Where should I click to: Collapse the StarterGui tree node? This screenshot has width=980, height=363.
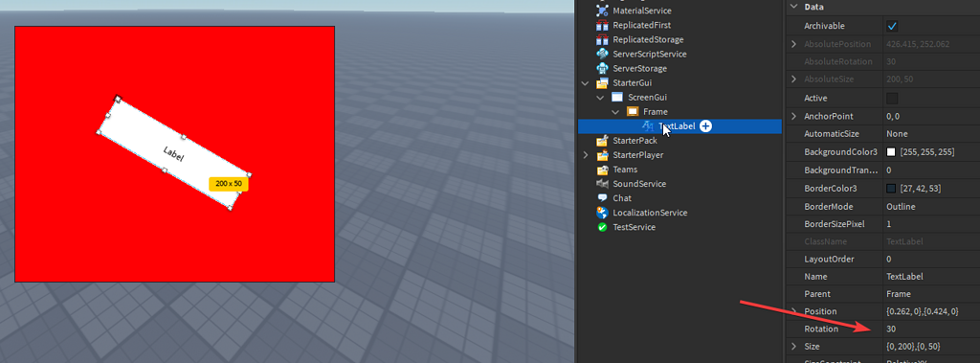pyautogui.click(x=585, y=83)
